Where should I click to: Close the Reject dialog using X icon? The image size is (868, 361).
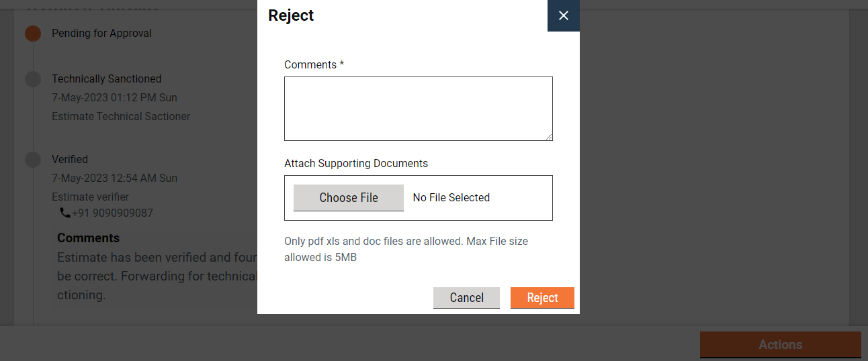tap(563, 15)
